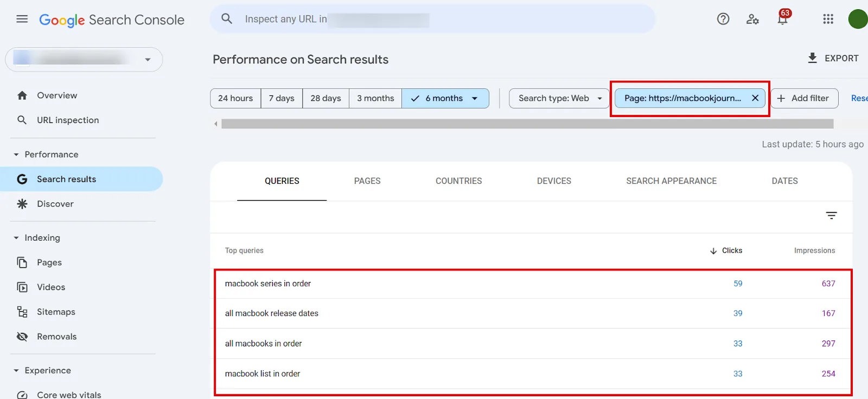Screen dimensions: 868x399
Task: Click the 59 clicks value
Action: tap(738, 284)
